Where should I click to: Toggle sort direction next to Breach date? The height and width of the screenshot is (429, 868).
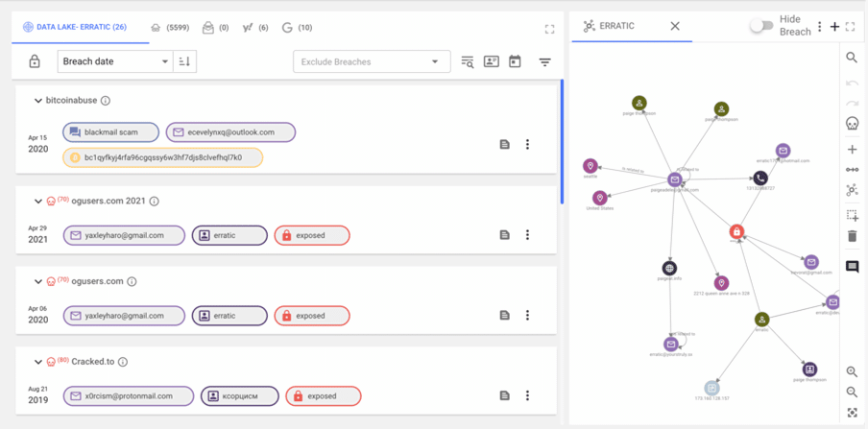click(184, 61)
